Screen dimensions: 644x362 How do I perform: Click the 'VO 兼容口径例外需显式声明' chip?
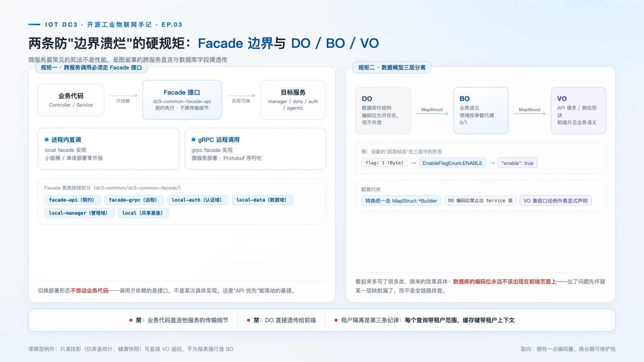tap(555, 201)
